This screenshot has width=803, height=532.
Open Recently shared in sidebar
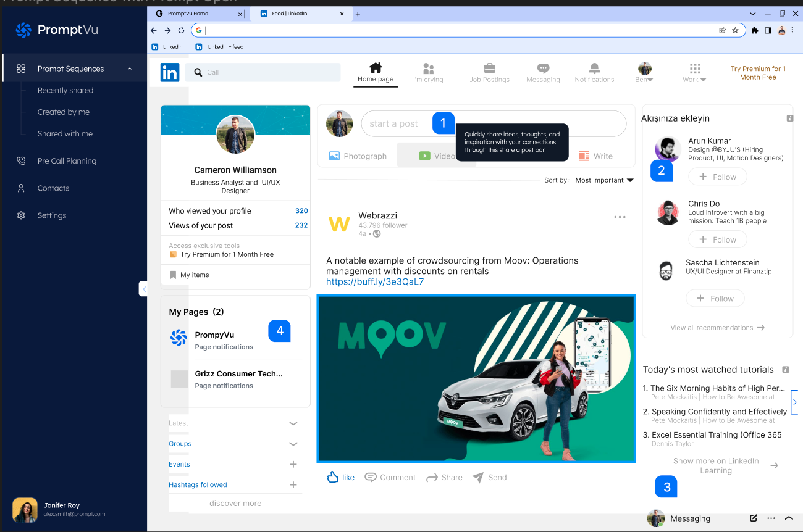point(65,90)
